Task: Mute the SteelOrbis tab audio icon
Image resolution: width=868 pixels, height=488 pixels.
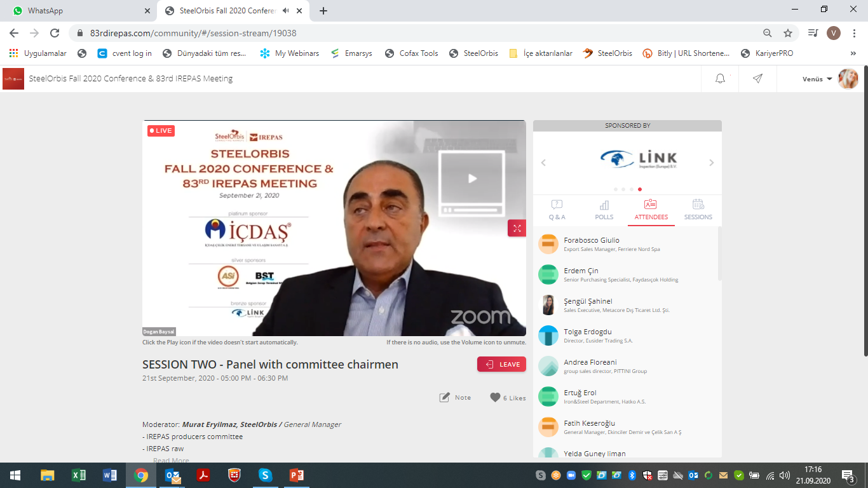Action: (286, 11)
